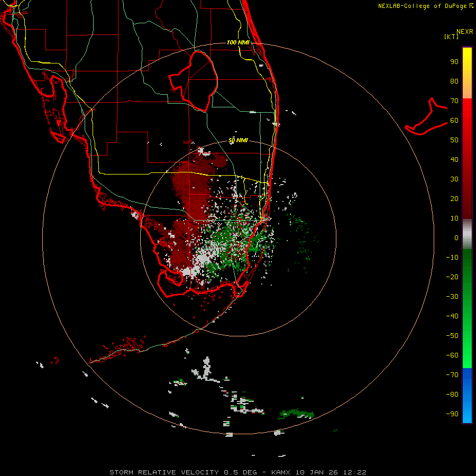This screenshot has width=476, height=476.
Task: Click the positive 30 scale value
Action: click(x=454, y=179)
